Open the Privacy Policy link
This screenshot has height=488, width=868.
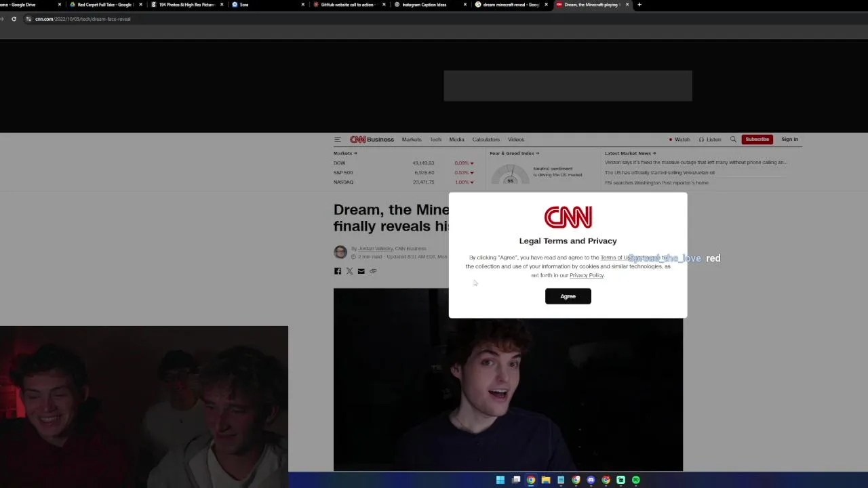587,275
